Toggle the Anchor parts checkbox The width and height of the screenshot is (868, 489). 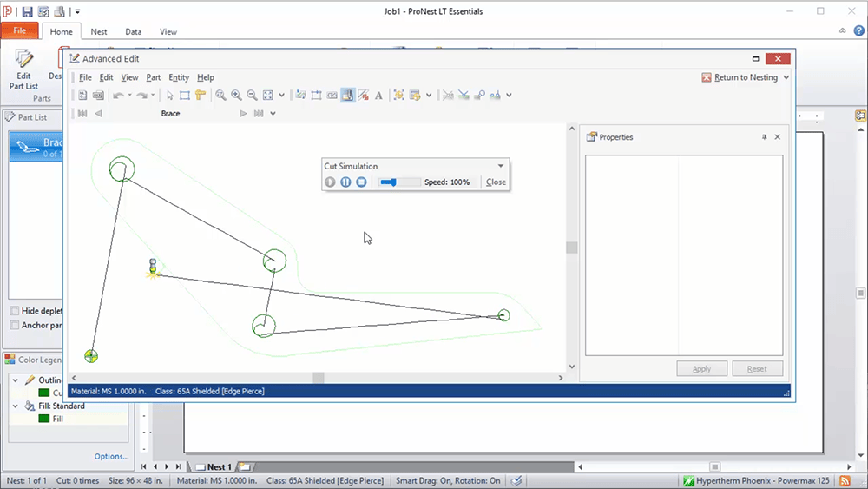tap(15, 326)
